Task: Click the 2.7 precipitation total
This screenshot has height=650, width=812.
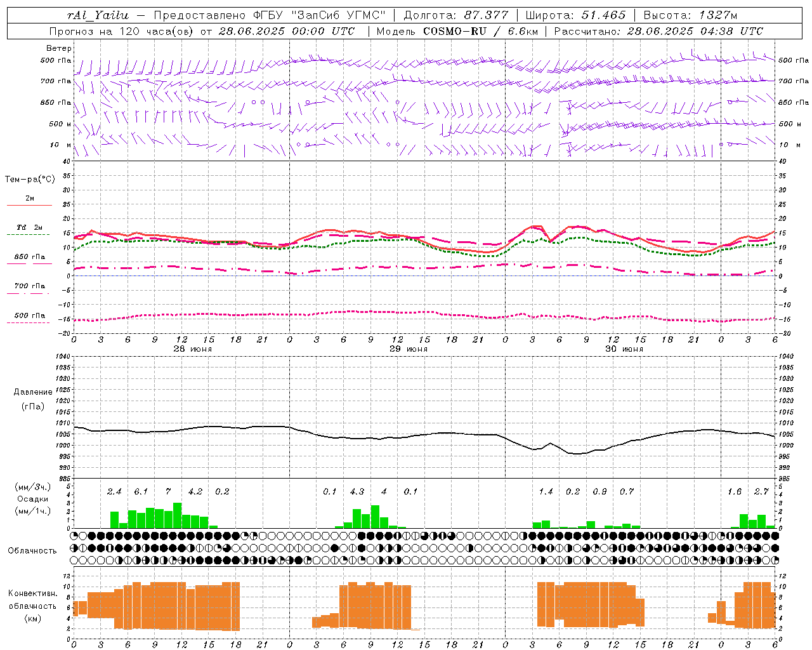Action: tap(761, 492)
